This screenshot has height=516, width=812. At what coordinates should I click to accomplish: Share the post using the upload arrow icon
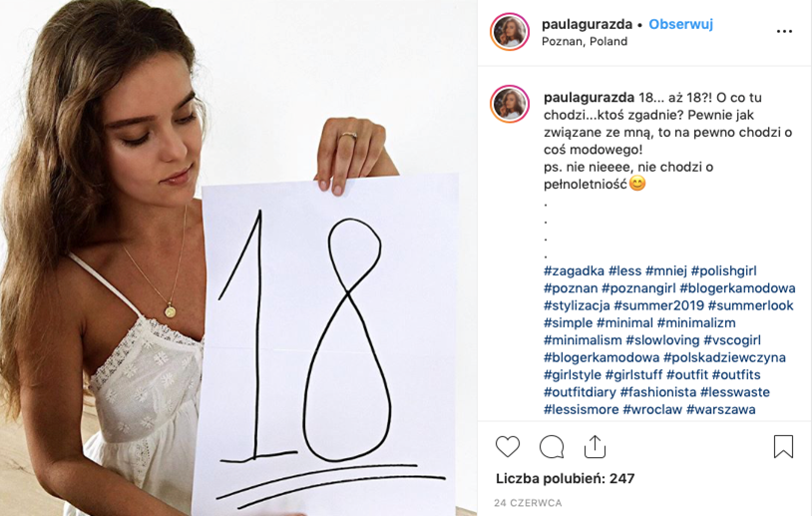[x=595, y=446]
